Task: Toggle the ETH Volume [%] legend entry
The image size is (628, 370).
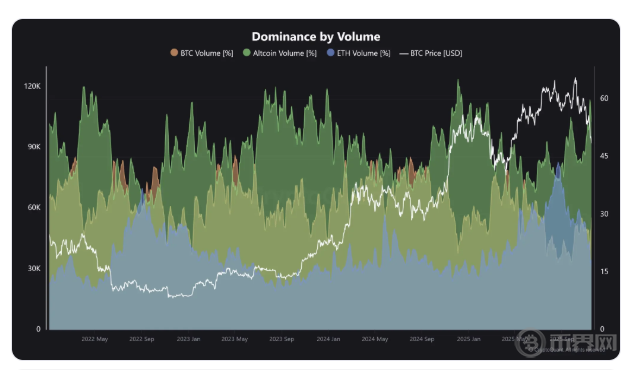Action: pyautogui.click(x=358, y=53)
